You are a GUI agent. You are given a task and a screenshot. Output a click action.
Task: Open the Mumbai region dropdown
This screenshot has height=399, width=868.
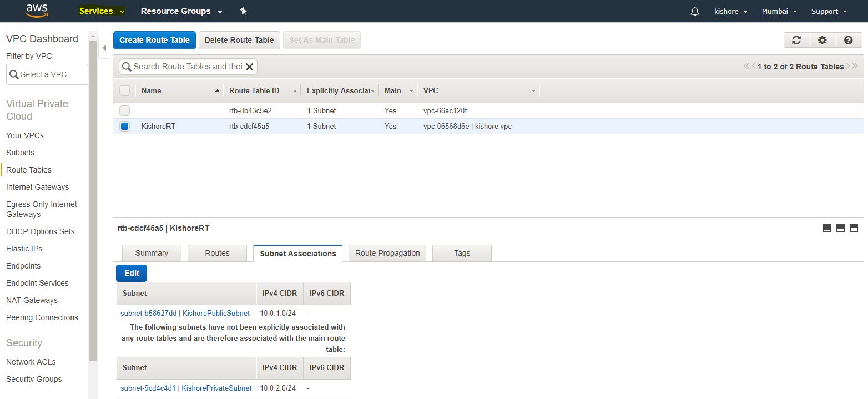[x=779, y=11]
